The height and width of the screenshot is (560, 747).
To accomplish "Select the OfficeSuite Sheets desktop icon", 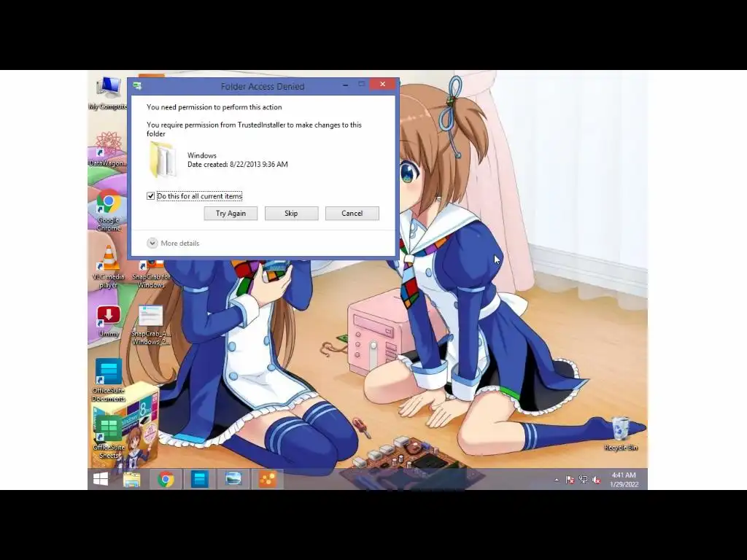I will [109, 437].
